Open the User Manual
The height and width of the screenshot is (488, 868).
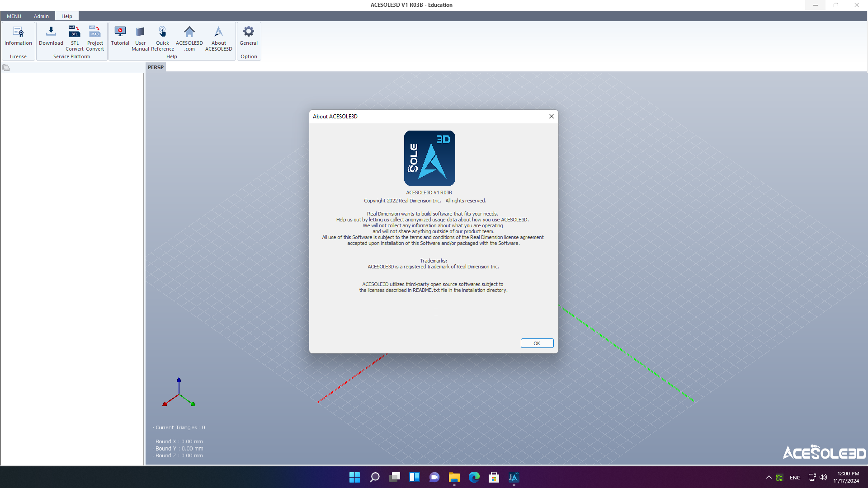(x=140, y=38)
